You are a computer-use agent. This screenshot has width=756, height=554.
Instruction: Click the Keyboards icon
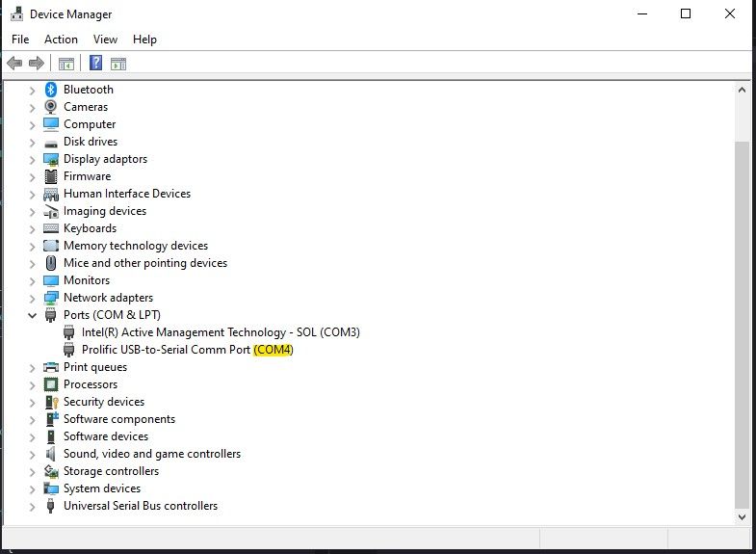pyautogui.click(x=51, y=228)
